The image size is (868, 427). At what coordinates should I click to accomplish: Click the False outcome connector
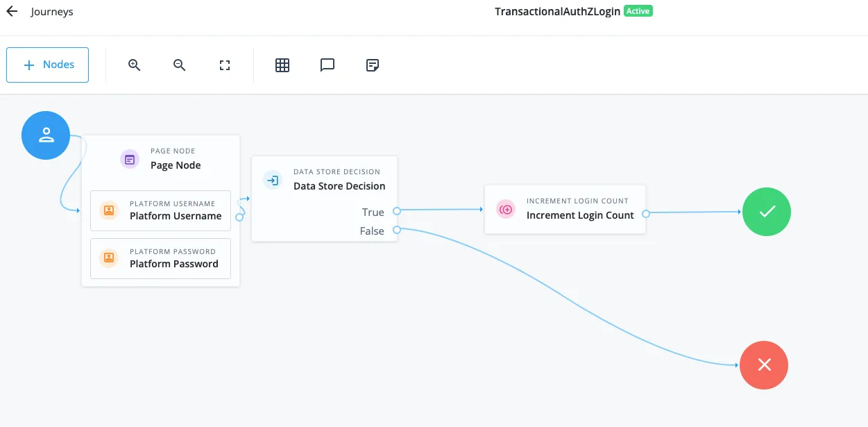[x=396, y=230]
